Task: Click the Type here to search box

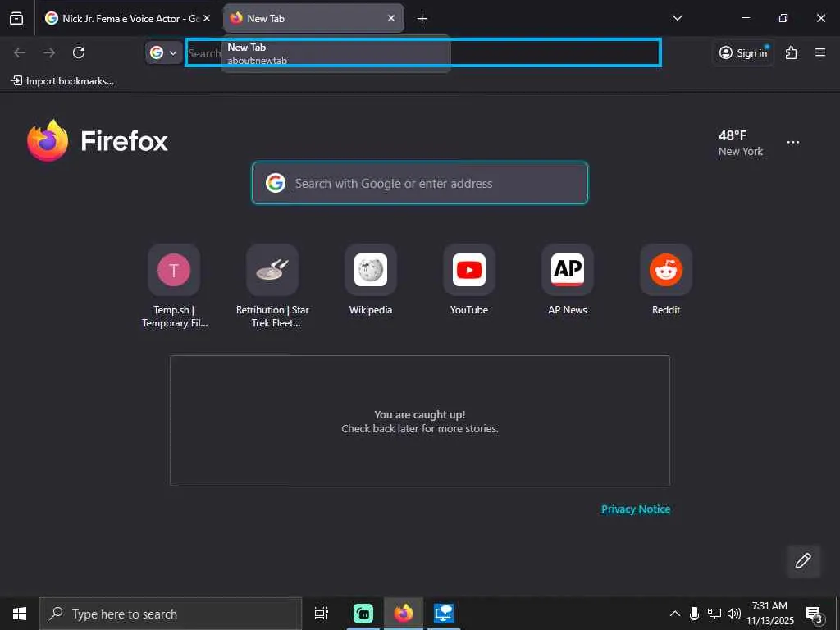Action: tap(171, 614)
